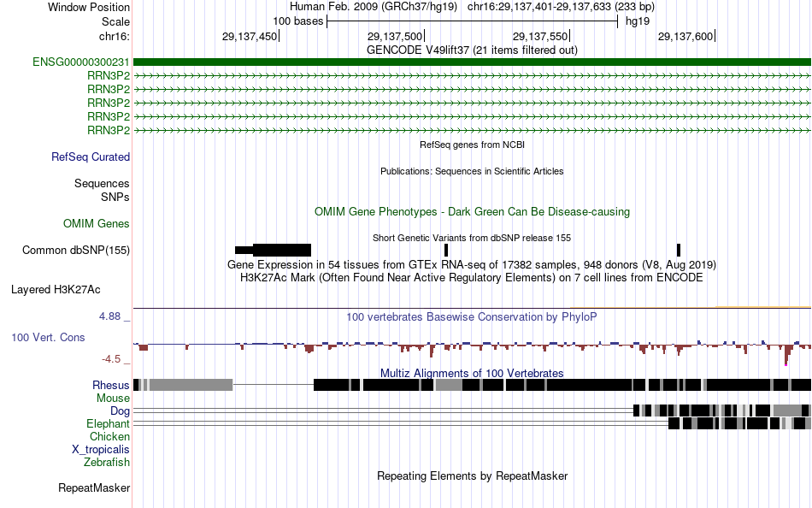Select the X_tropicalis alignment label
Image resolution: width=812 pixels, height=508 pixels.
tap(101, 450)
